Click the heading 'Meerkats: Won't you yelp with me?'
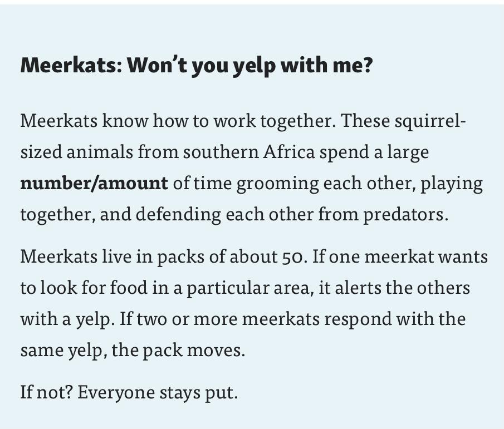Viewport: 504px width, 429px height. click(x=197, y=66)
